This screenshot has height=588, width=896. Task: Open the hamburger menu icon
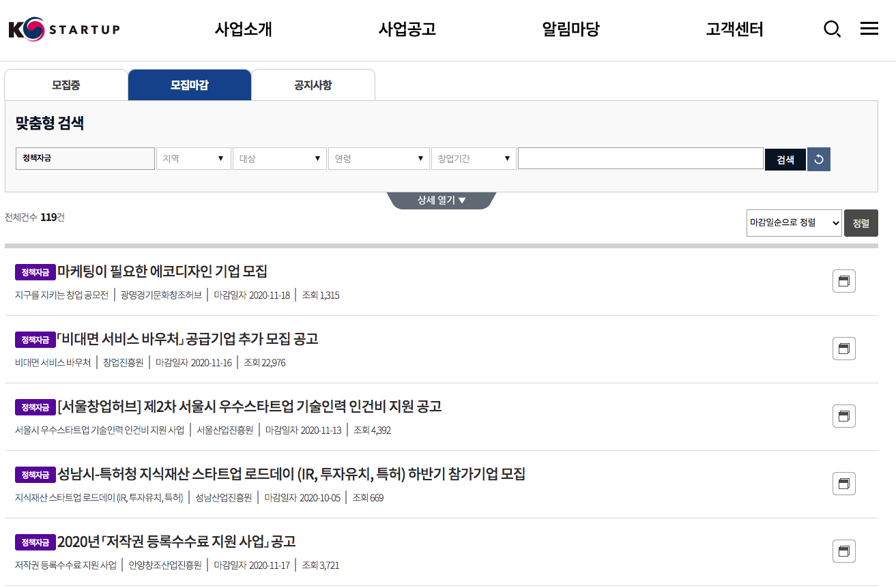(869, 29)
